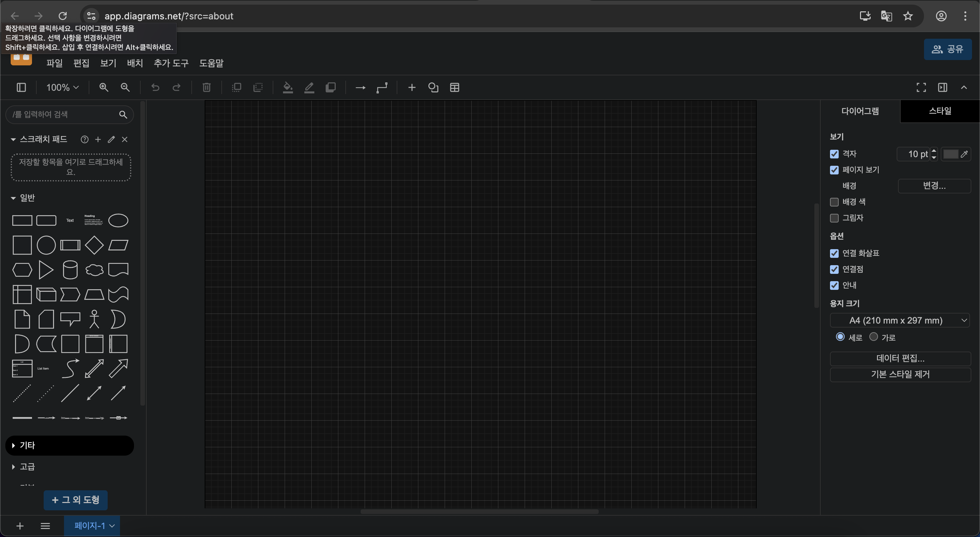Switch to the 스타일 tab
The height and width of the screenshot is (537, 980).
(940, 111)
